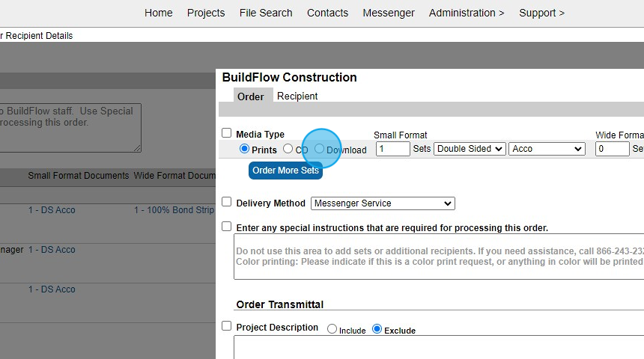Open File Search in the navigation bar
Screen dimensions: 644x359
click(x=266, y=13)
